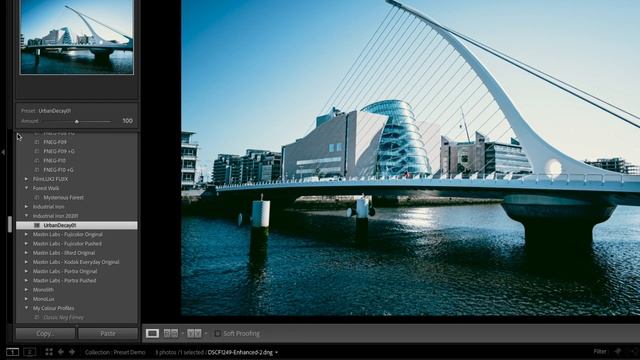This screenshot has height=360, width=640.
Task: Open Grid view from filmstrip bar
Action: (x=49, y=352)
